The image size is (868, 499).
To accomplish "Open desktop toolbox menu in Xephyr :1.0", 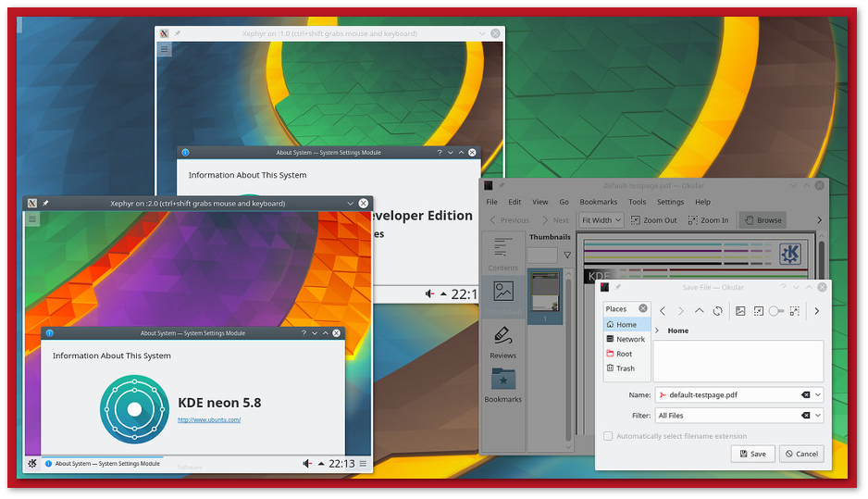I will [x=165, y=49].
